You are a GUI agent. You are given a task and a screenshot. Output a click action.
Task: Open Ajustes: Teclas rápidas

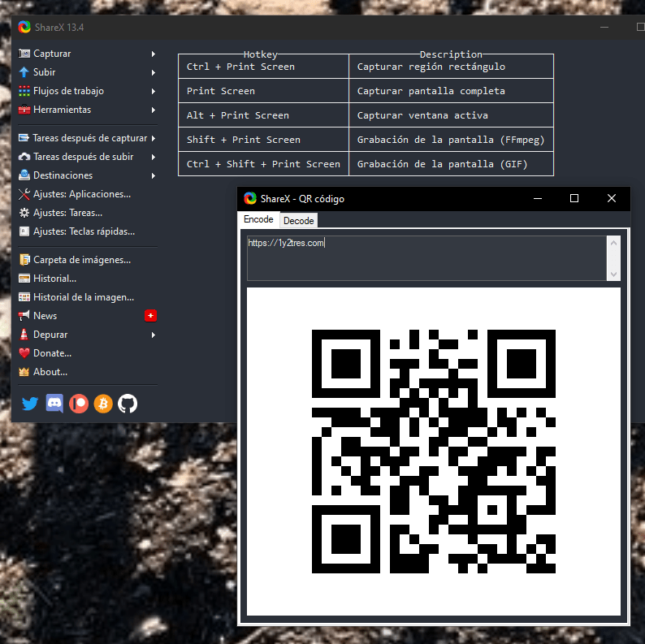point(83,231)
